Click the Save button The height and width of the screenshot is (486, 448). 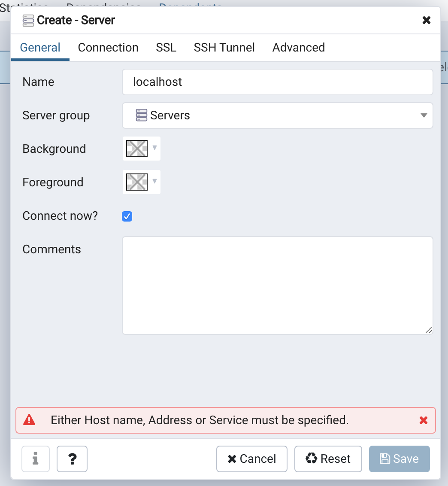pyautogui.click(x=399, y=459)
